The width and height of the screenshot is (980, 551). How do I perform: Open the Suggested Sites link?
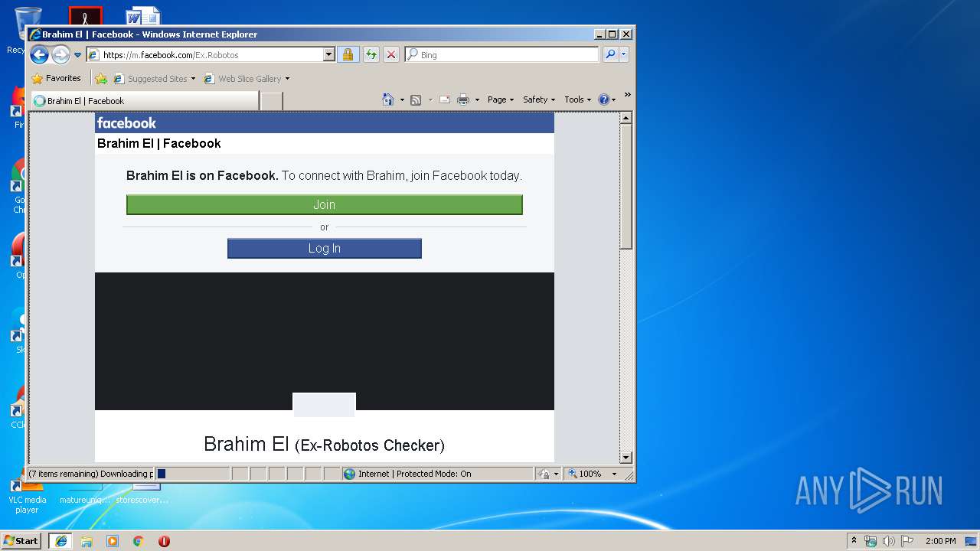coord(154,78)
